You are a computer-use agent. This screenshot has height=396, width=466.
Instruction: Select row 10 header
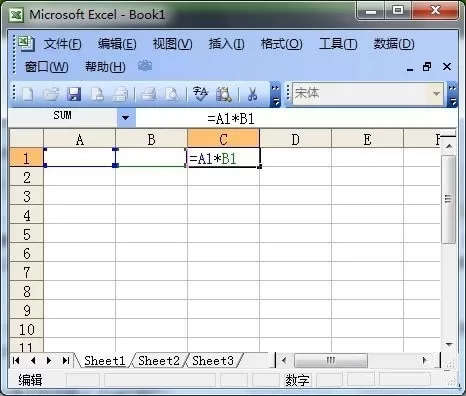(26, 329)
